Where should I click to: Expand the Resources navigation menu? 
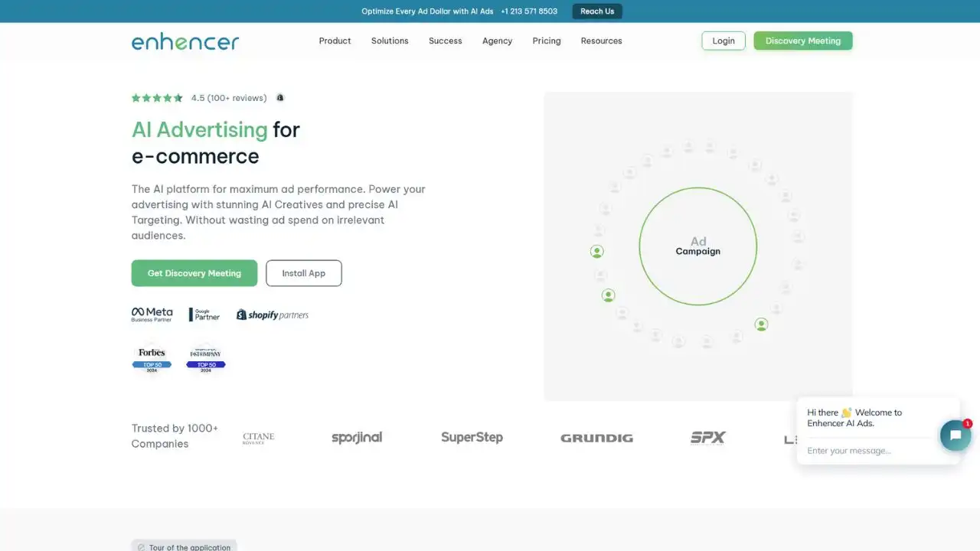pos(601,41)
